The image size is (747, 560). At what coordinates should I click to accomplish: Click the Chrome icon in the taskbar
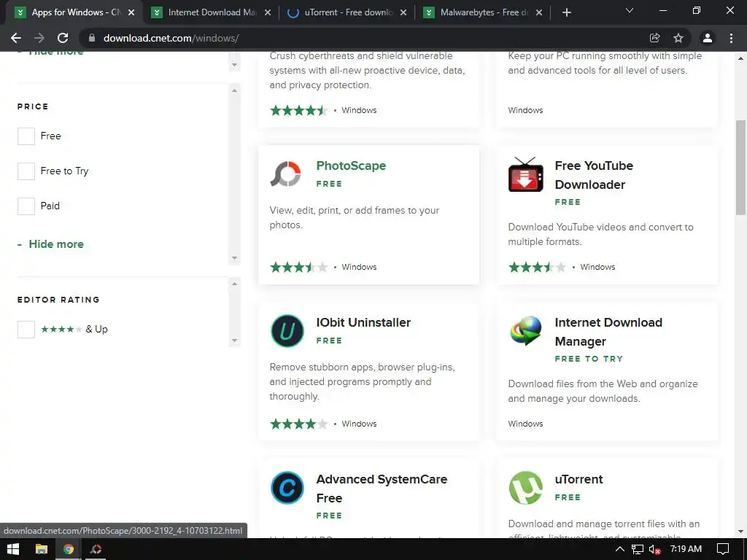69,549
